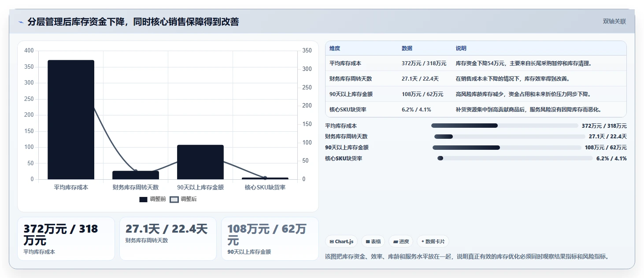The height and width of the screenshot is (278, 644).
Task: Toggle the 调整后 legend entry
Action: (x=183, y=199)
